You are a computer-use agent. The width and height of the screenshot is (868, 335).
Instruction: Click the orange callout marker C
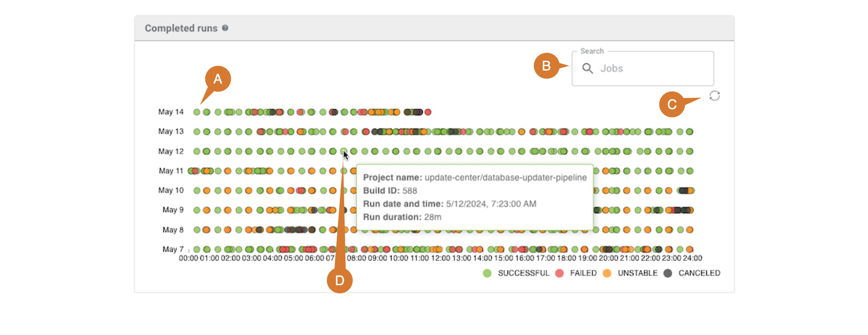coord(672,104)
